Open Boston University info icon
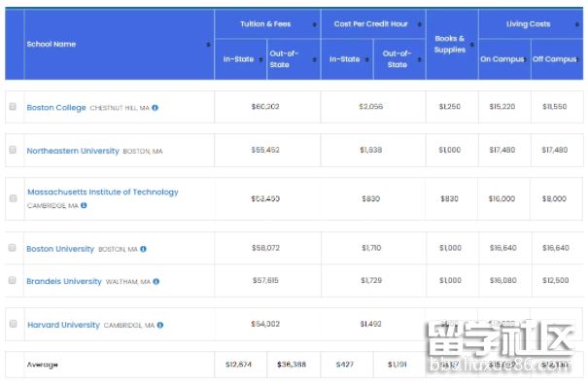Image resolution: width=588 pixels, height=386 pixels. tap(143, 249)
